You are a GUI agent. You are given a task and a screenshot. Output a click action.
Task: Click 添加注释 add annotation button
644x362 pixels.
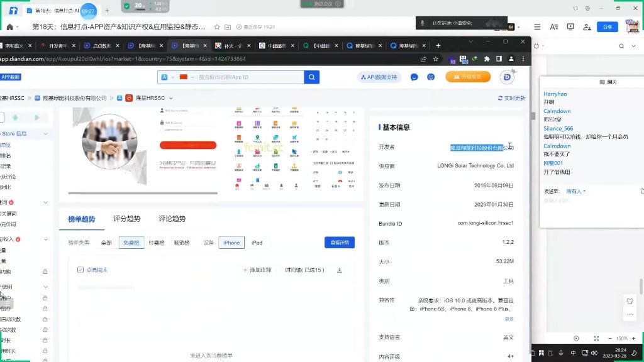[257, 270]
